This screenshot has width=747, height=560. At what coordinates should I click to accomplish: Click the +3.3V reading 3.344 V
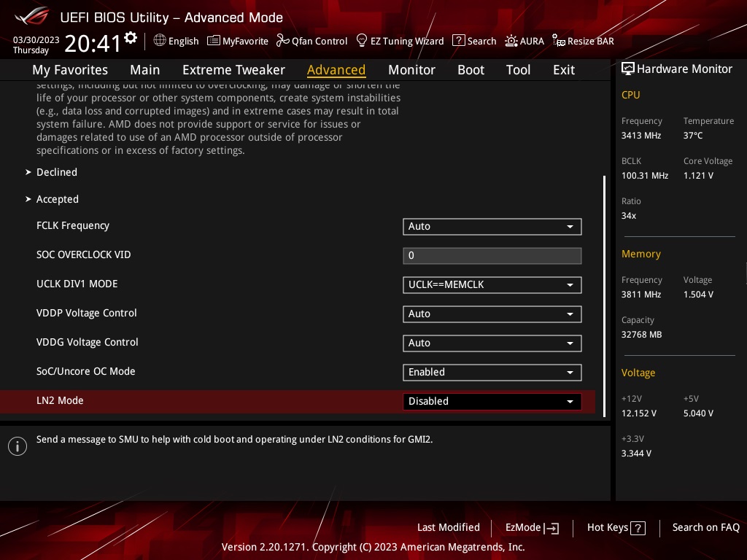click(636, 454)
